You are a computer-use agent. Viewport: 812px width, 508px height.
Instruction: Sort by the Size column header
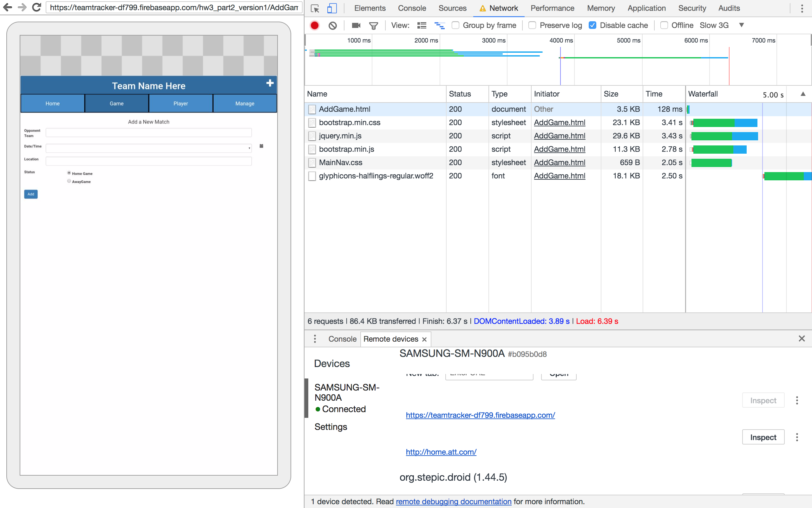(x=621, y=94)
